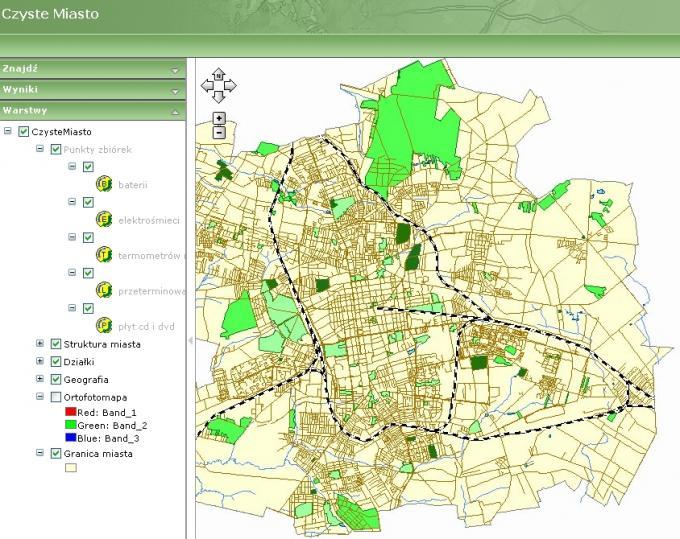Click the Czyste Miasto title
The image size is (680, 539).
click(x=49, y=16)
